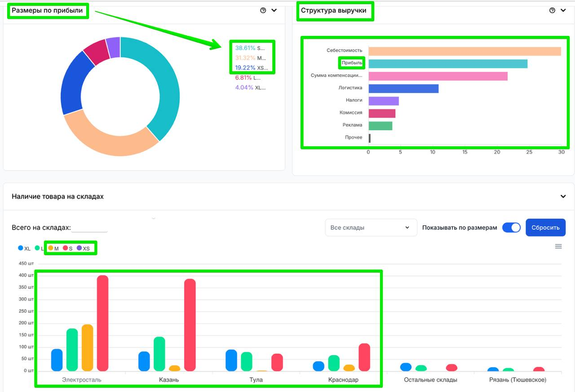
Task: Click the green L bar for Электросталь
Action: [72, 349]
